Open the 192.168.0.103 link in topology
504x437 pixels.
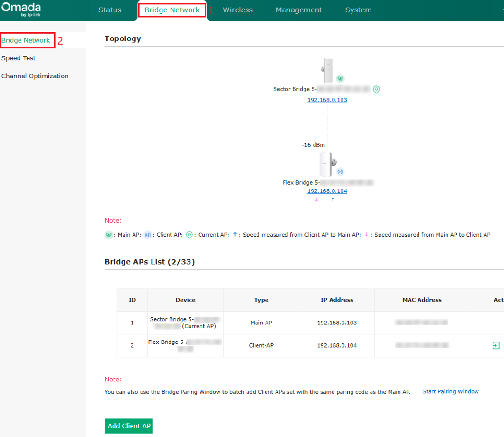[327, 100]
